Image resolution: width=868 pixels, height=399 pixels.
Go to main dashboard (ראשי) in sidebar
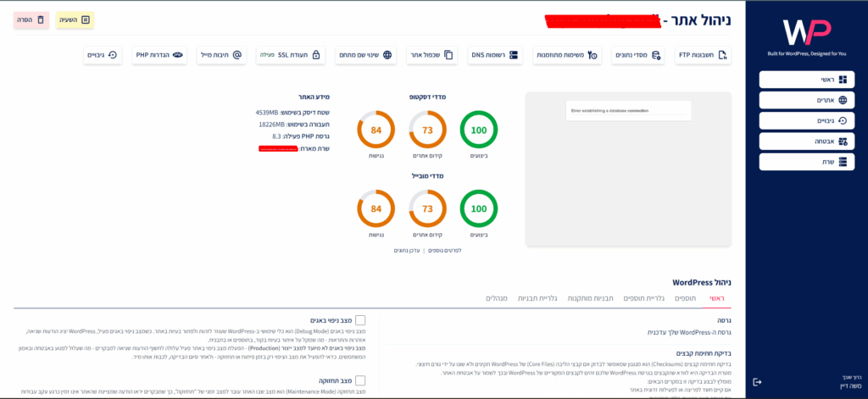807,80
